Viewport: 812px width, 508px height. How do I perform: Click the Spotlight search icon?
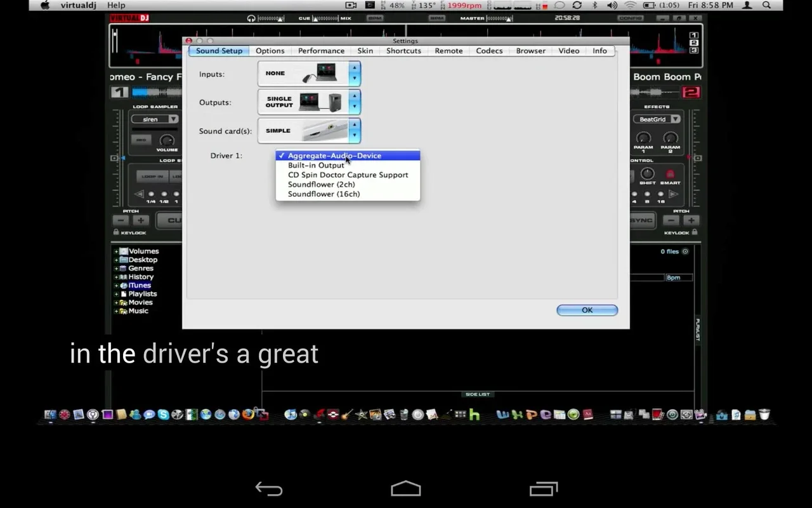click(x=766, y=5)
